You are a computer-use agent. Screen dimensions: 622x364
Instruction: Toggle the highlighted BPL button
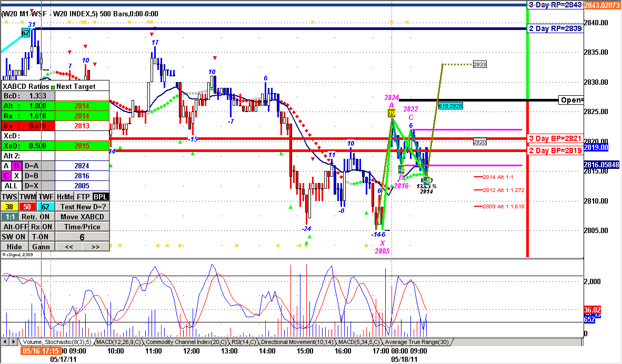pyautogui.click(x=101, y=197)
